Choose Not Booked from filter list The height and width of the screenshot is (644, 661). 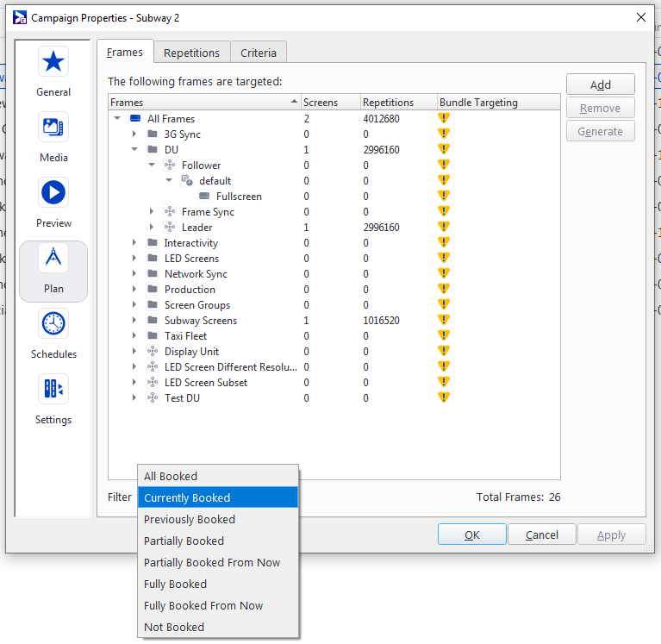coord(174,627)
